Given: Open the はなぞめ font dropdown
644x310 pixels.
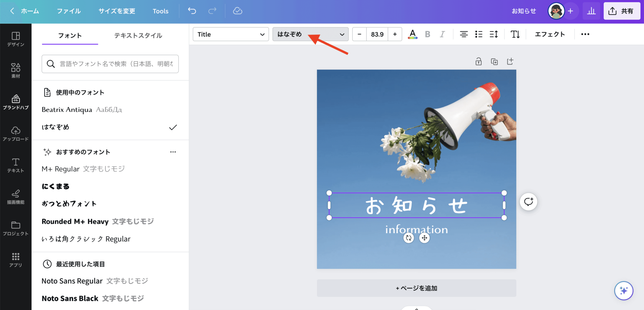Looking at the screenshot, I should [x=310, y=34].
